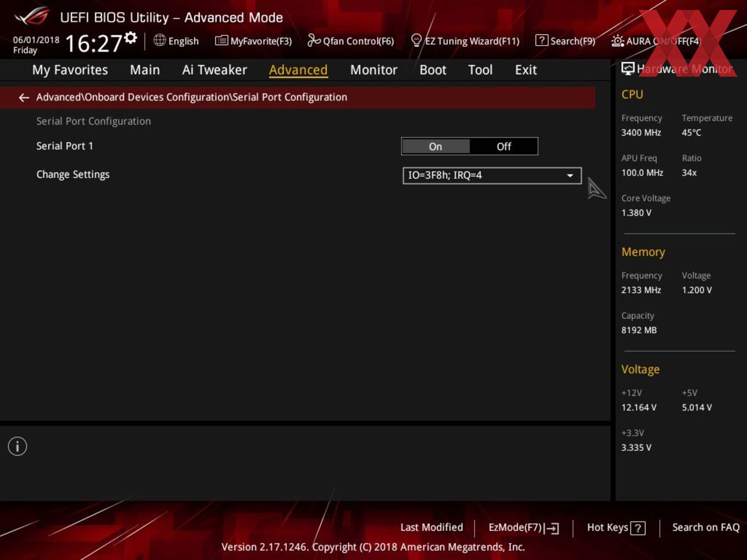The width and height of the screenshot is (747, 560).
Task: Click the MyFavorite list icon
Action: [221, 41]
